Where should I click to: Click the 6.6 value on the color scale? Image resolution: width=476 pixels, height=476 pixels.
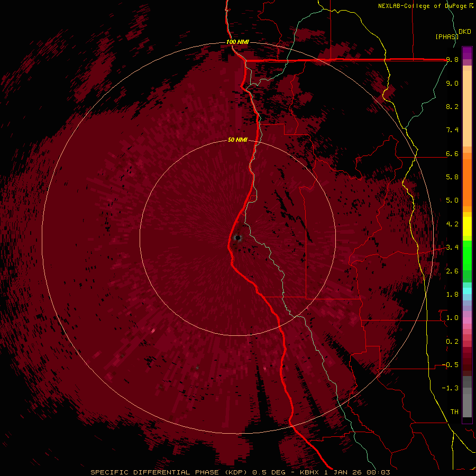click(452, 153)
